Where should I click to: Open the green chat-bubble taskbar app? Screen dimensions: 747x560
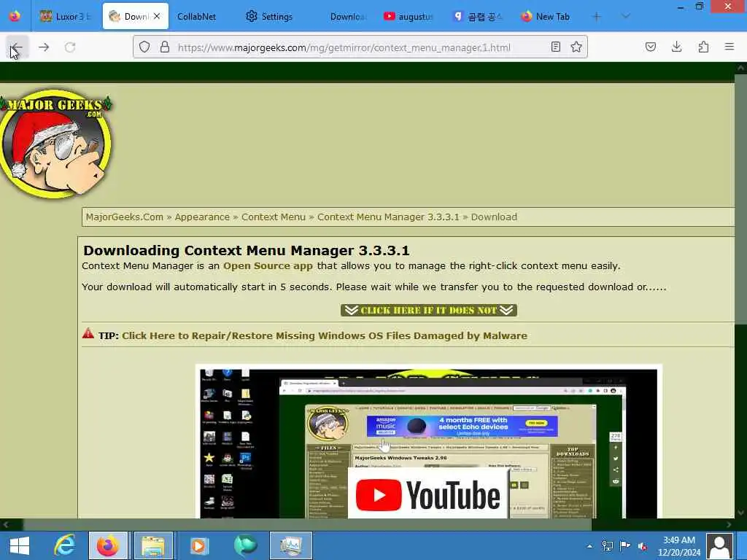[x=245, y=545]
